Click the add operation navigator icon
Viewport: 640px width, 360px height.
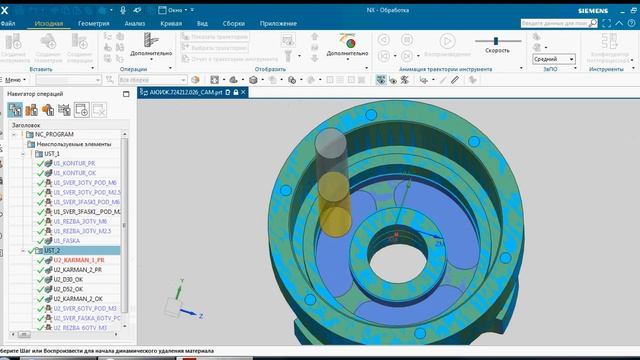tap(82, 110)
